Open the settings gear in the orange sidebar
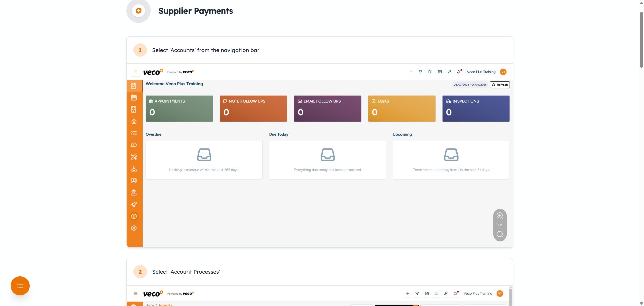This screenshot has height=306, width=644. tap(134, 228)
